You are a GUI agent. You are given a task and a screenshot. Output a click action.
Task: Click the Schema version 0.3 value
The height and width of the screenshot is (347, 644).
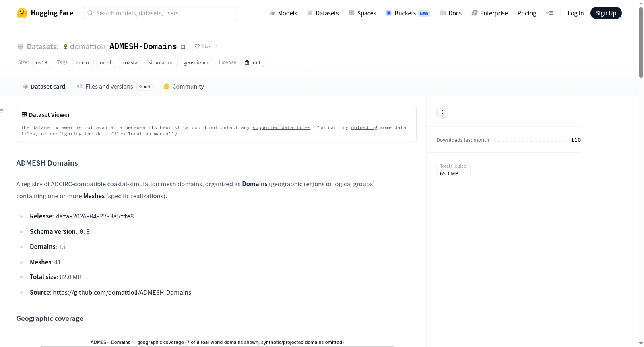pyautogui.click(x=85, y=232)
